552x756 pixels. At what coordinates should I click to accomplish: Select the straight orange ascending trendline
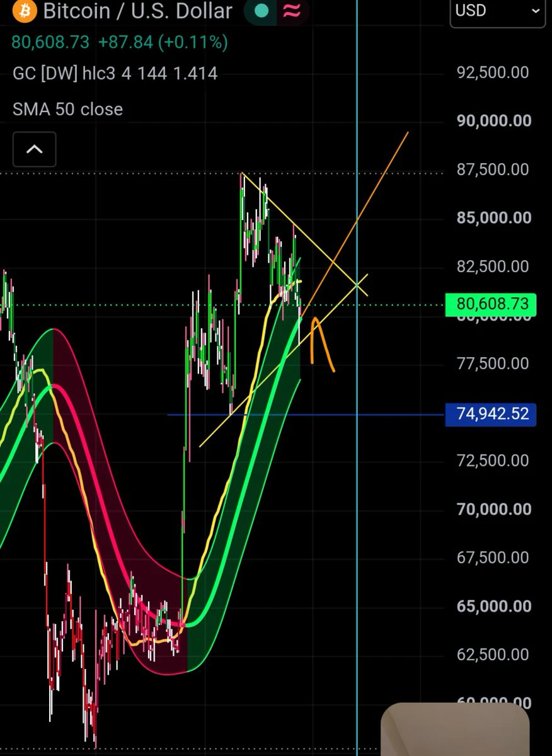(356, 224)
